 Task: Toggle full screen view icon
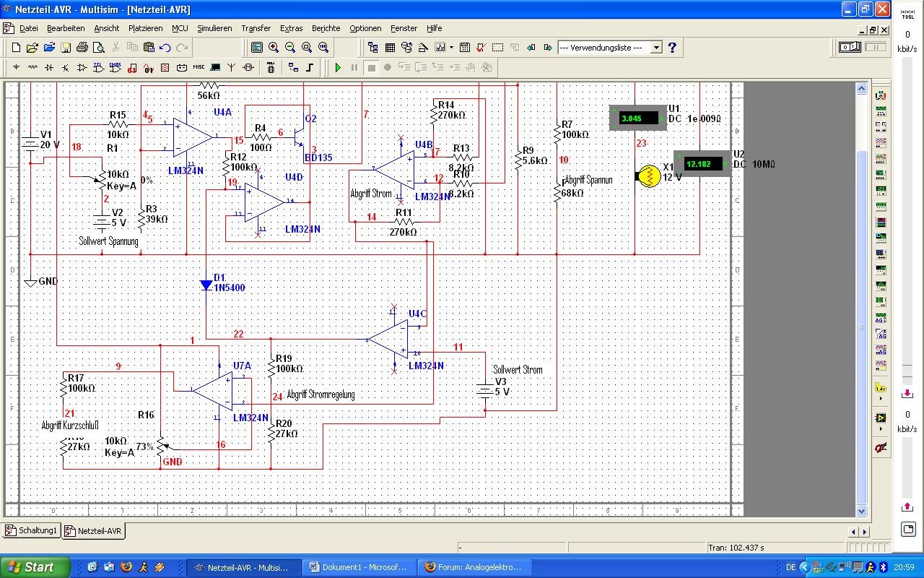pyautogui.click(x=257, y=48)
